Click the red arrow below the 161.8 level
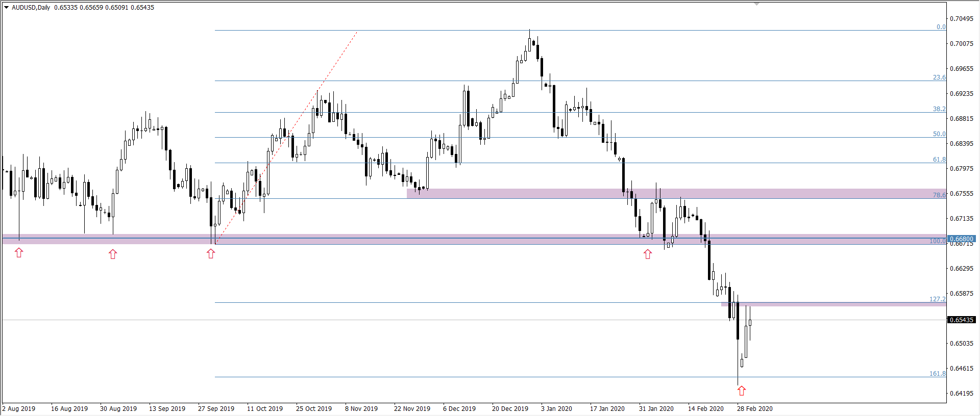Image resolution: width=980 pixels, height=416 pixels. (x=742, y=391)
